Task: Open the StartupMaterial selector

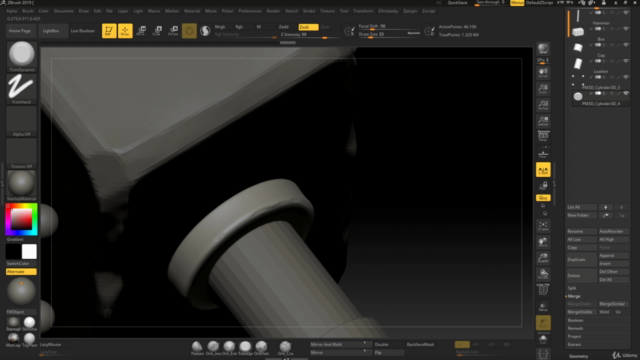Action: [21, 186]
